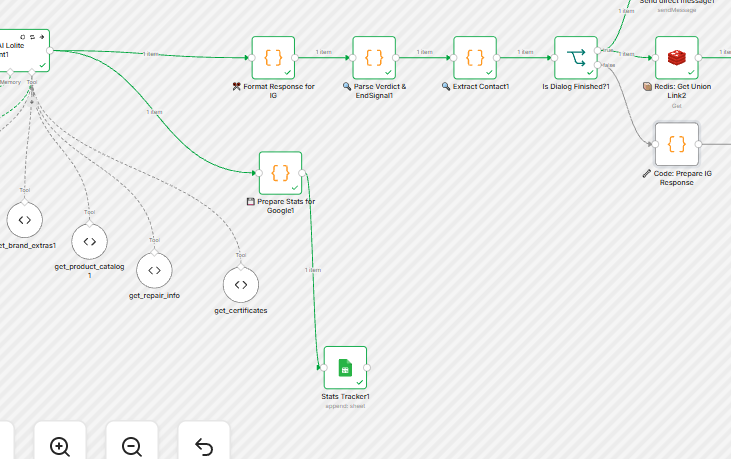Image resolution: width=731 pixels, height=459 pixels.
Task: Click the output handle of Extract Contact1
Action: coord(497,58)
